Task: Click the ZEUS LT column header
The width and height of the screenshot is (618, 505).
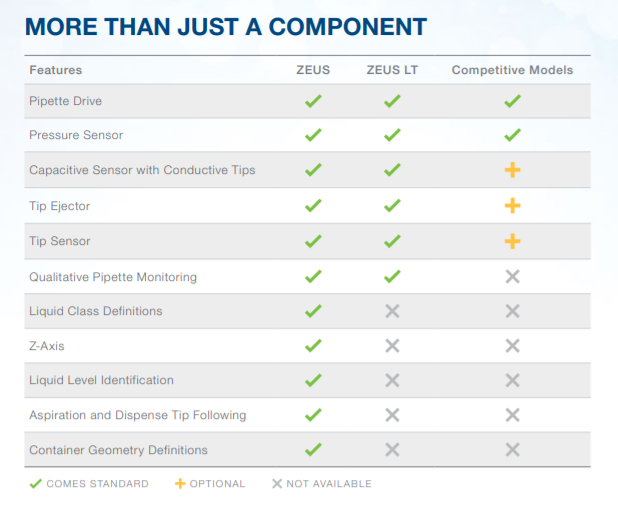Action: click(392, 70)
